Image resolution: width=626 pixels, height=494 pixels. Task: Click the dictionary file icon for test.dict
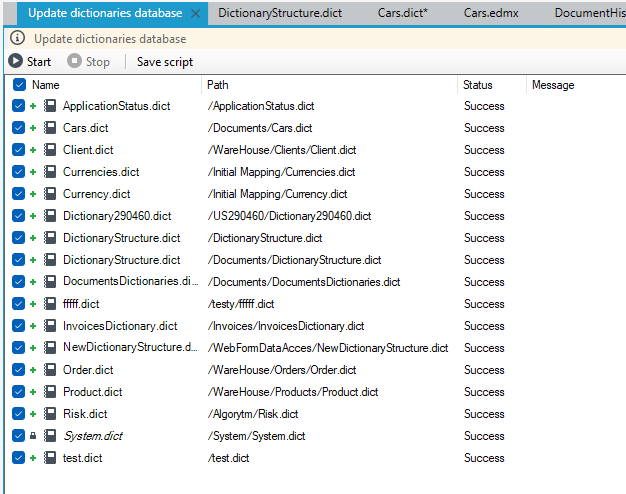tap(50, 458)
